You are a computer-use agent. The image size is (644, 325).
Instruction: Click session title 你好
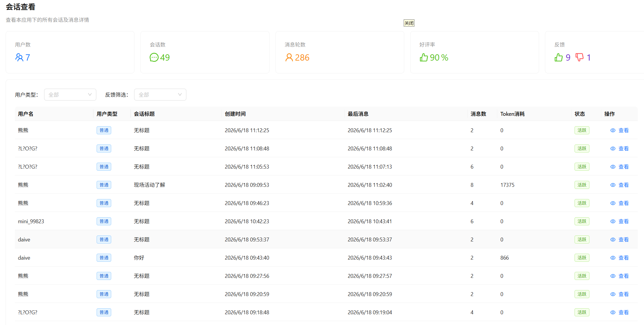[x=139, y=258]
